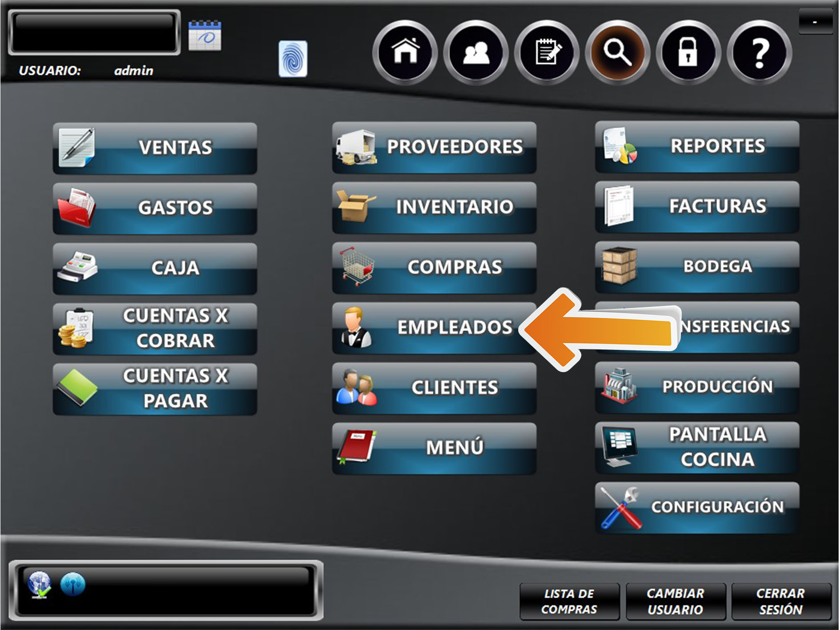Viewport: 840px width, 630px height.
Task: Click the CAMBIAR USUARIO button
Action: 675,601
